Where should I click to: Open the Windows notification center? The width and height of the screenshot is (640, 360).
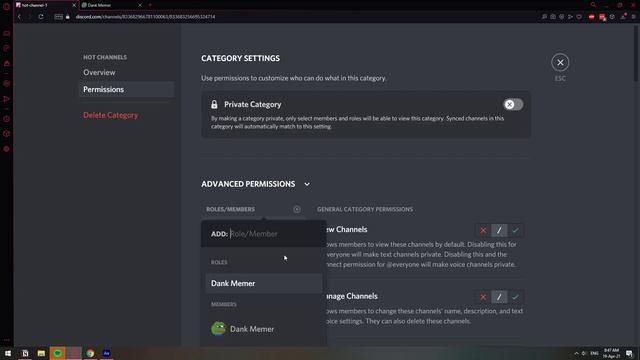click(629, 353)
